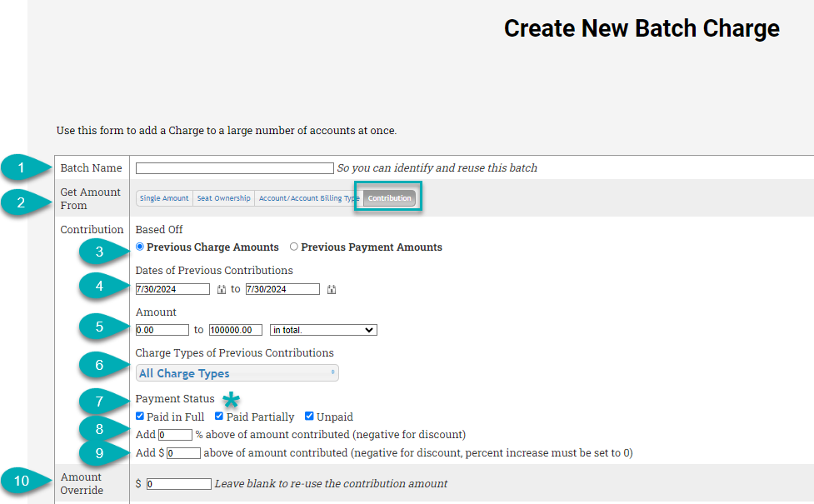Click the step 7 marker near Payment Status
Image resolution: width=814 pixels, height=504 pixels.
[99, 402]
